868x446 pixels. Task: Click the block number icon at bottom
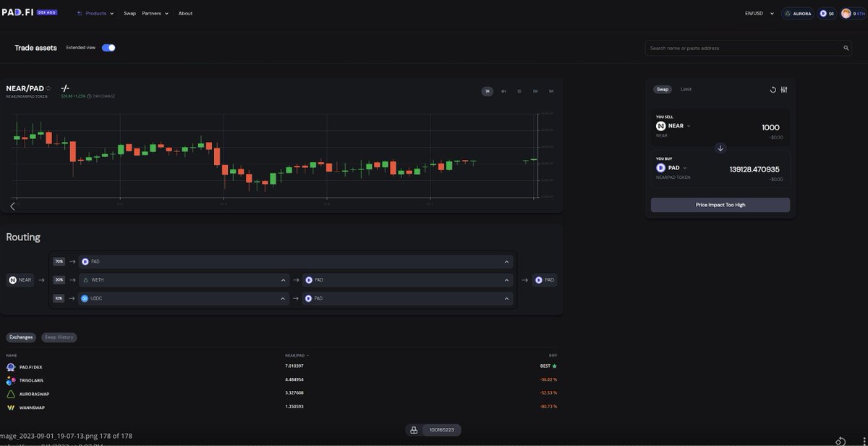(x=414, y=430)
